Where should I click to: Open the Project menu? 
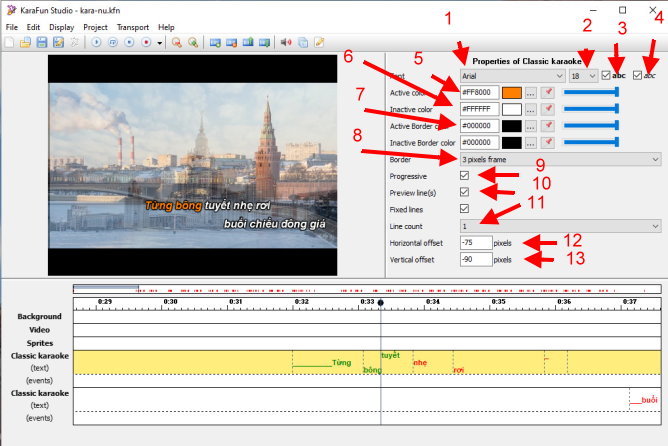coord(96,27)
